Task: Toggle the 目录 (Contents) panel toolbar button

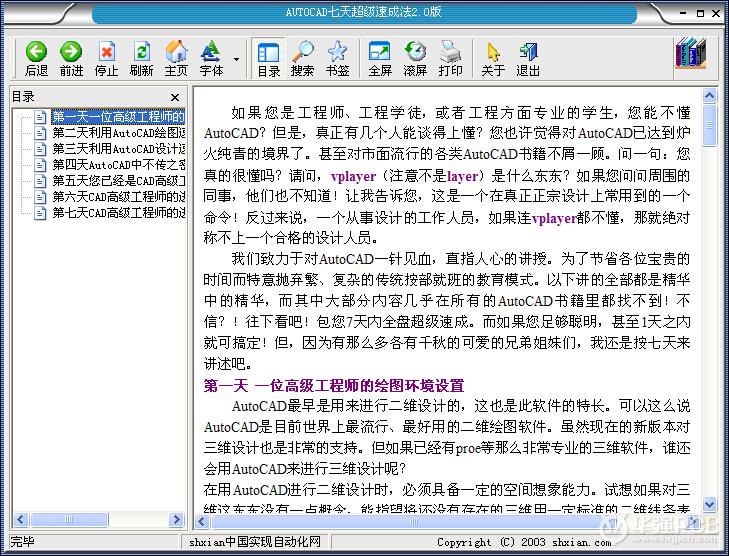Action: click(x=268, y=58)
